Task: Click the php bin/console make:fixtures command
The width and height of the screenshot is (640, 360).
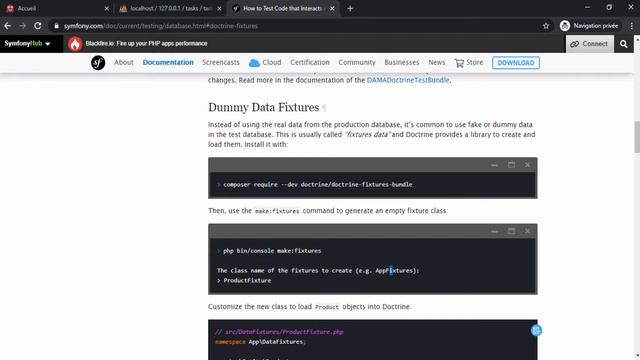Action: [x=272, y=251]
